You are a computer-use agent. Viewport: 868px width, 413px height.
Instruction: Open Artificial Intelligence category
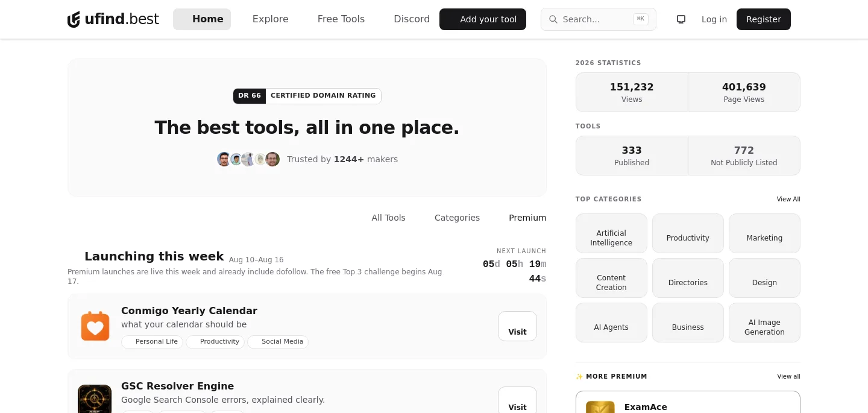611,233
